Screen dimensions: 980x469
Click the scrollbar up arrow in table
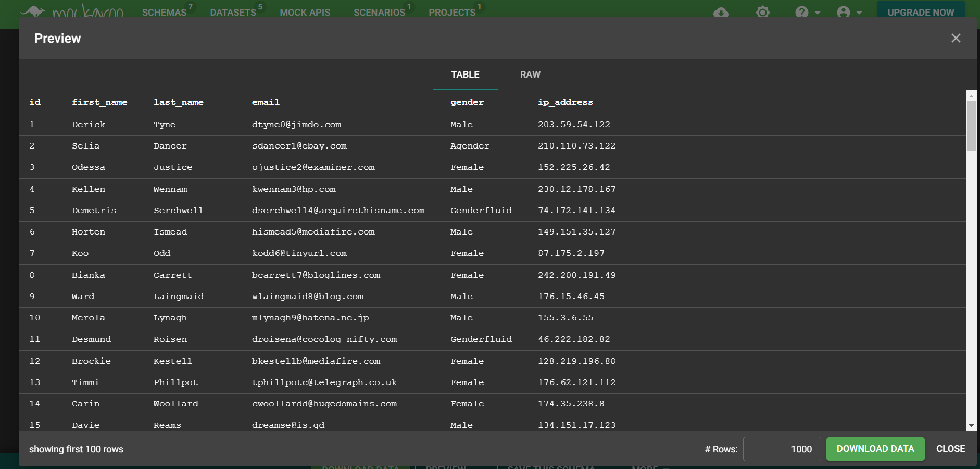click(971, 96)
